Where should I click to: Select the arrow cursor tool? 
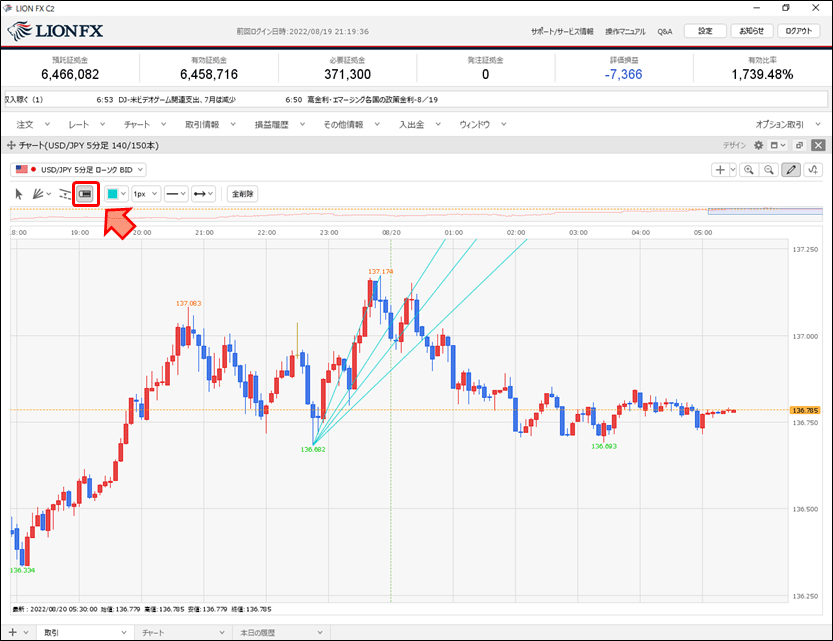coord(19,194)
